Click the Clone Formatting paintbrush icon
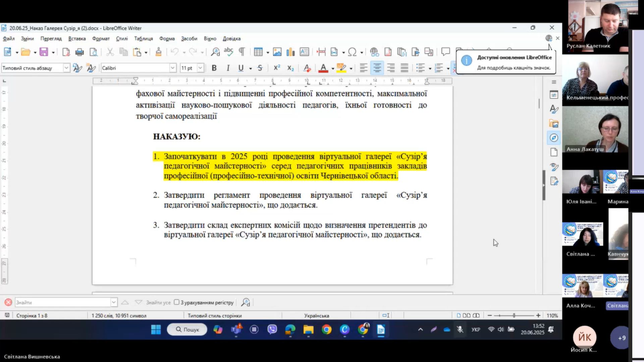The width and height of the screenshot is (644, 362). click(158, 52)
